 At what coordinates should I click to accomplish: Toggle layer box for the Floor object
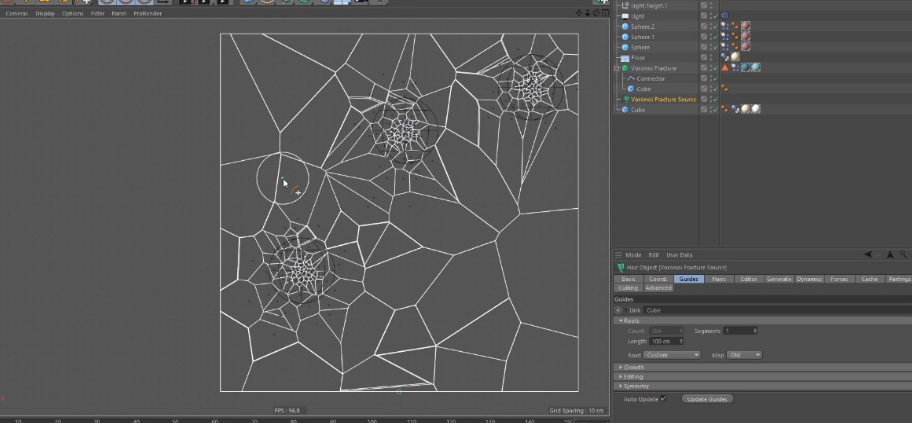704,58
